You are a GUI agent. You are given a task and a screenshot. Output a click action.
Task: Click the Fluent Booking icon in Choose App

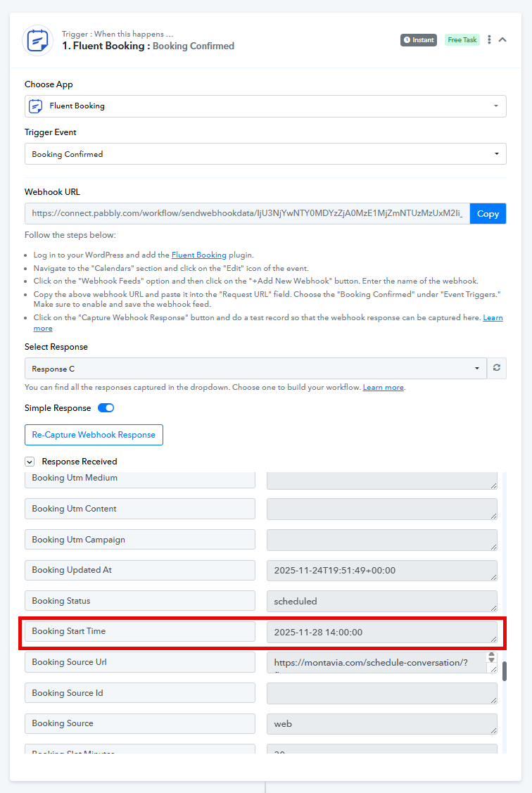tap(36, 106)
